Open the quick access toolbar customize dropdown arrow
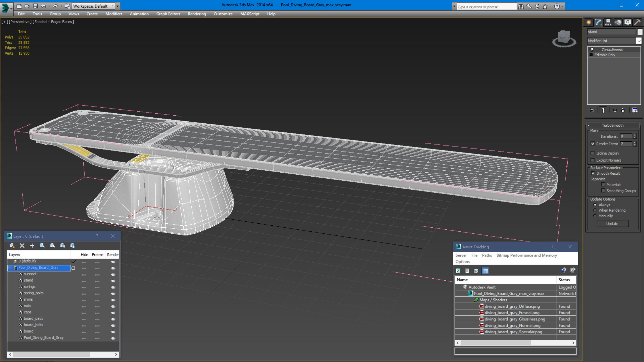 click(x=118, y=6)
